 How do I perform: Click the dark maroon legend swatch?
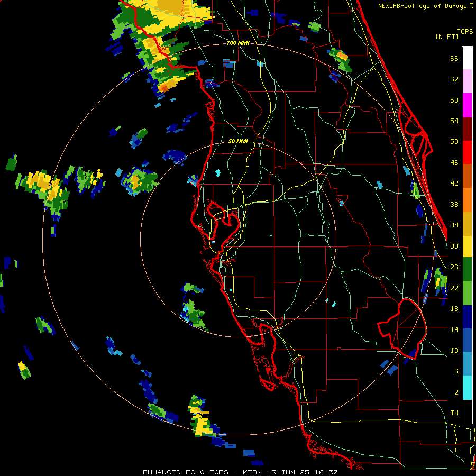(x=467, y=129)
